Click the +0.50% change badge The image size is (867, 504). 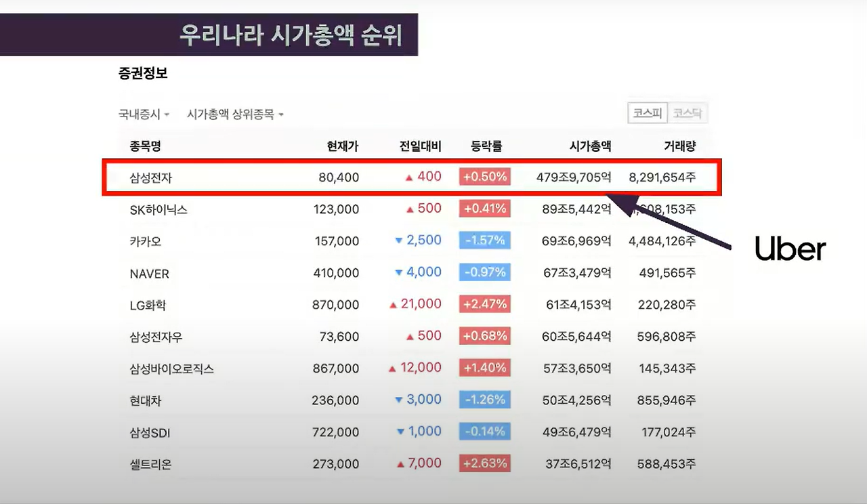point(484,177)
